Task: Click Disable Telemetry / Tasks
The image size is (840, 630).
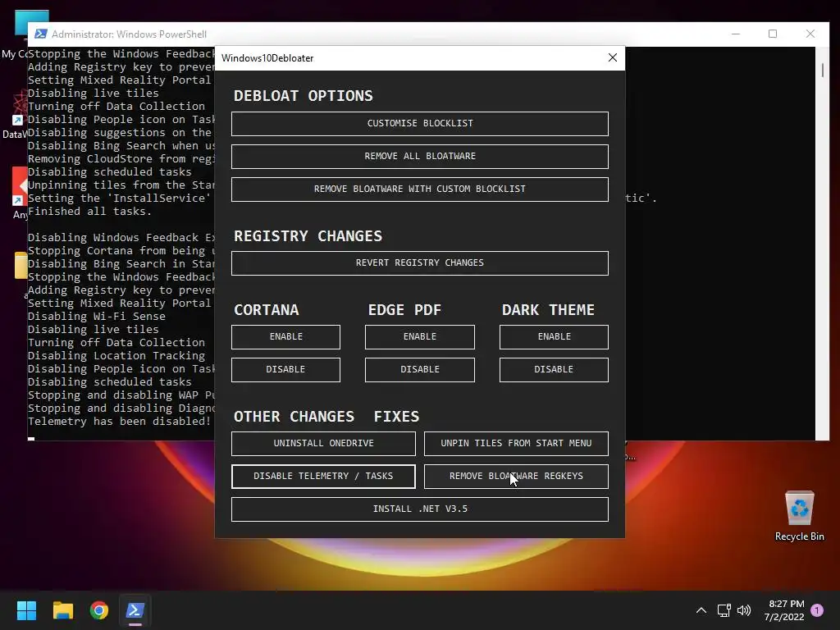Action: [323, 477]
